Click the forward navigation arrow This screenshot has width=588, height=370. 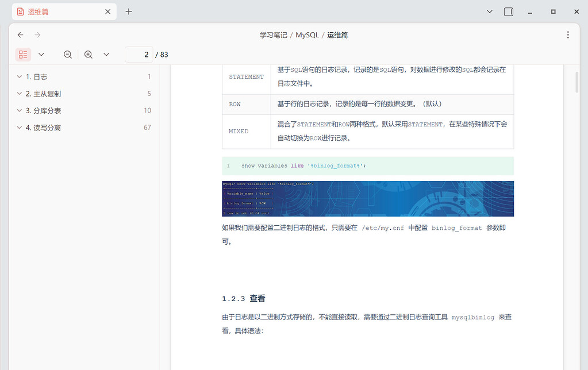pyautogui.click(x=37, y=35)
